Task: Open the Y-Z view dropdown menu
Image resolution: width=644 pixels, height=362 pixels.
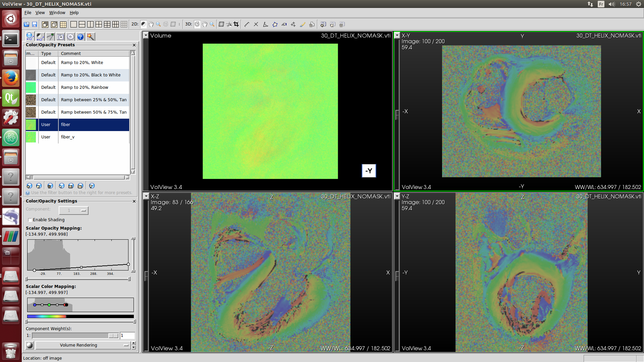Action: coord(397,196)
